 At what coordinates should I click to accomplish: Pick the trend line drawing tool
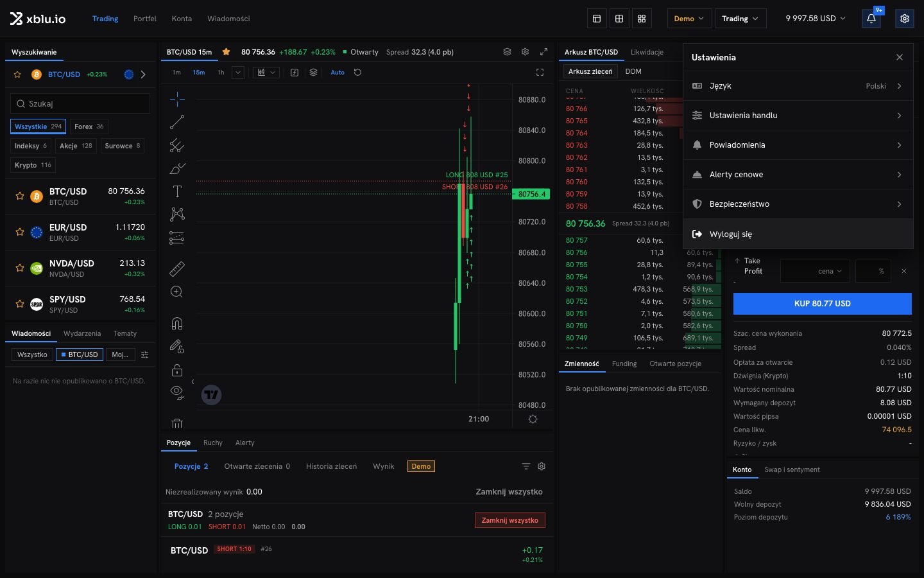pos(177,122)
